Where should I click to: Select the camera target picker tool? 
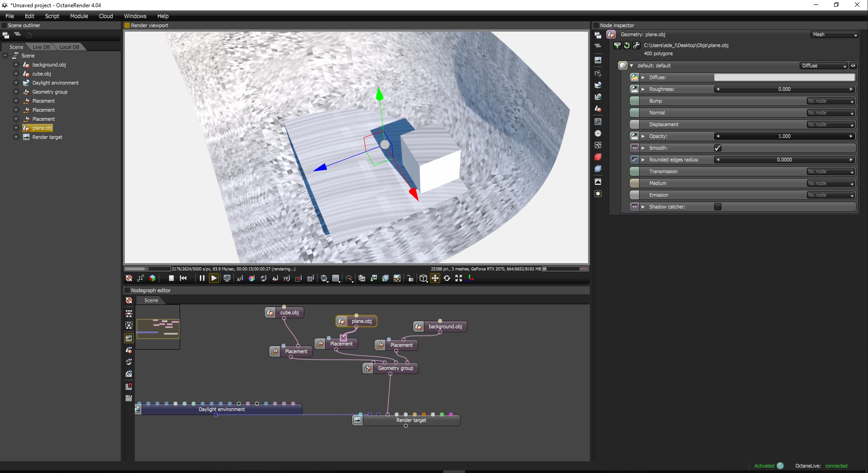pos(287,279)
